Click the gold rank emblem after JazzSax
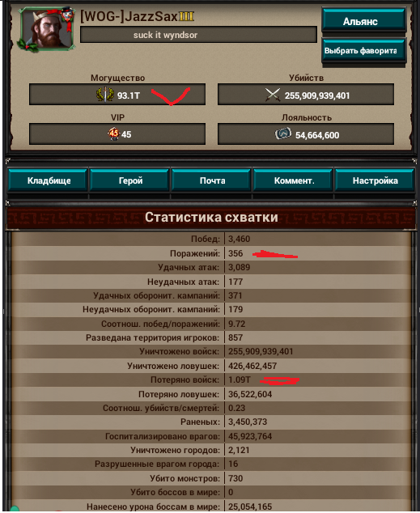This screenshot has width=420, height=513. click(186, 16)
